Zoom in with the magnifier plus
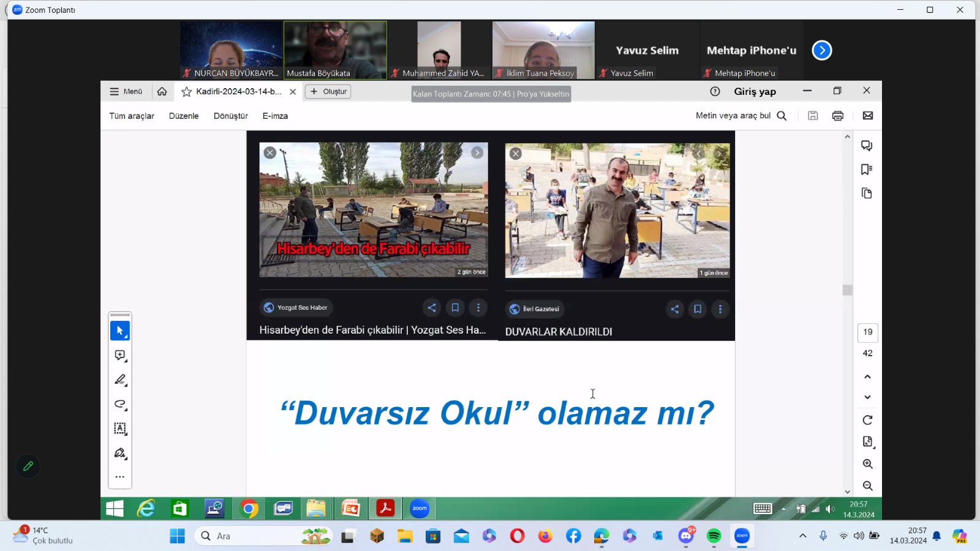Viewport: 980px width, 551px height. (x=867, y=464)
